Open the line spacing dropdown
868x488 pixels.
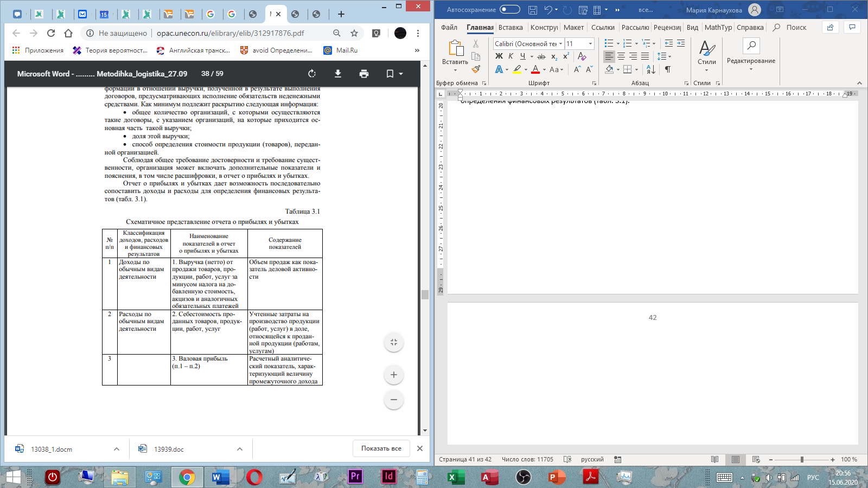tap(664, 56)
